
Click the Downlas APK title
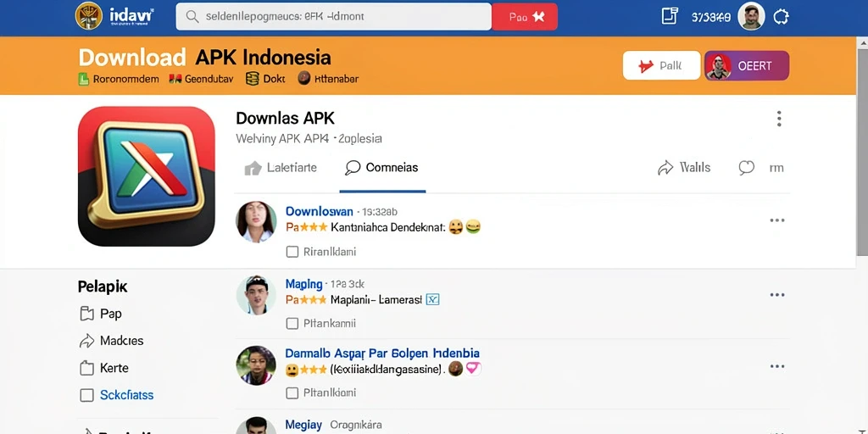tap(285, 118)
